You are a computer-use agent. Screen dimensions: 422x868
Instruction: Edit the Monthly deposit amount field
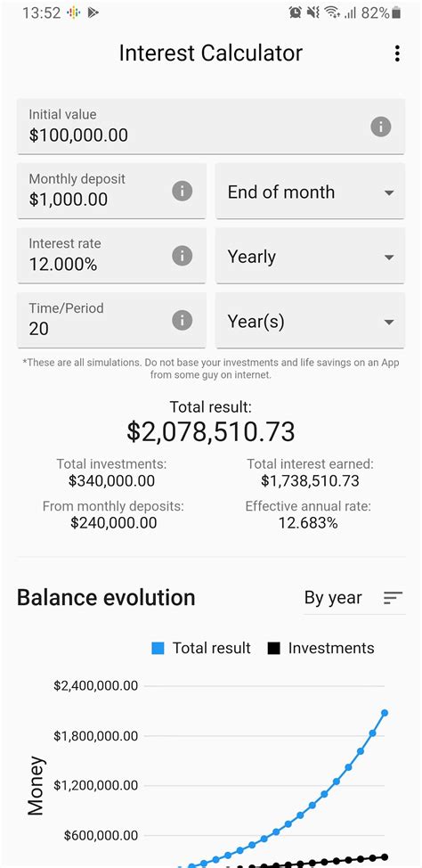(x=111, y=191)
